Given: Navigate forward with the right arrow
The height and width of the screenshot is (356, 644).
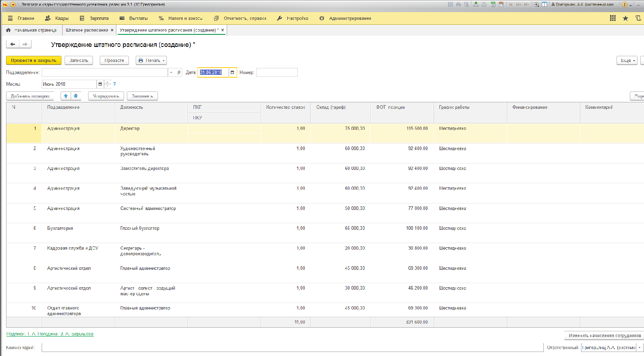Looking at the screenshot, I should tap(25, 44).
